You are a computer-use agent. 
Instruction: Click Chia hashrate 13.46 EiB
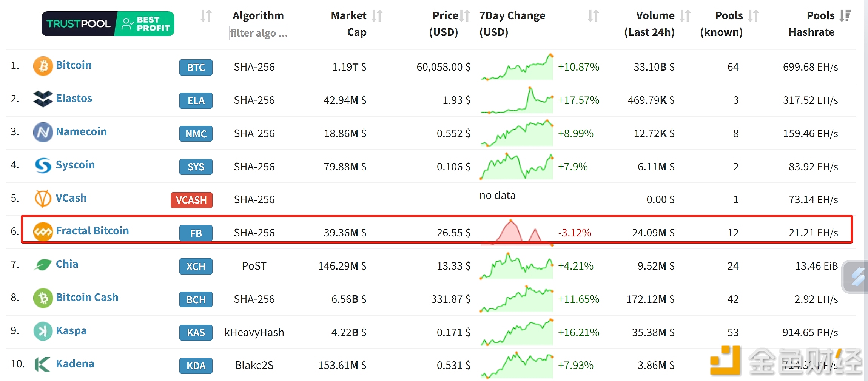pos(817,266)
